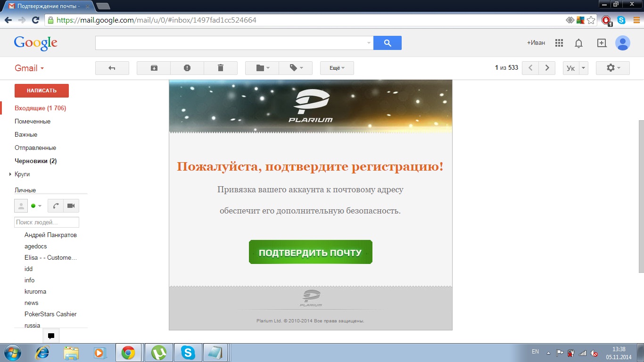Viewport: 644px width, 362px height.
Task: Select contact Elisa - - Custome…
Action: (50, 257)
